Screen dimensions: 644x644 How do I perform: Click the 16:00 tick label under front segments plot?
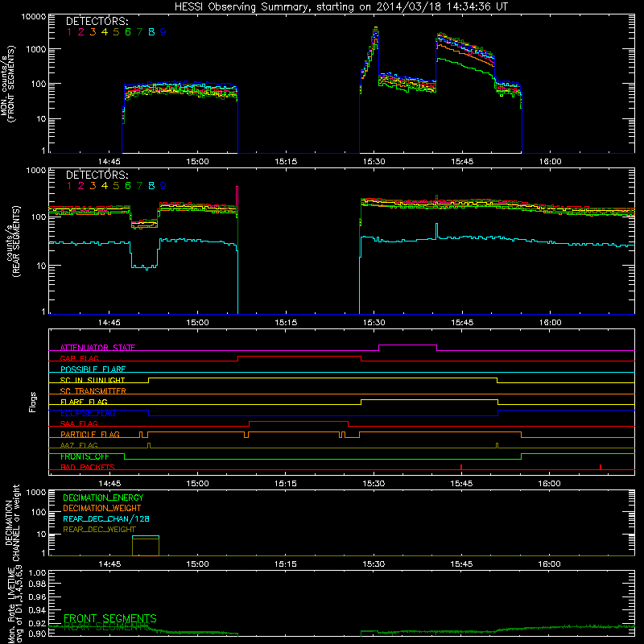click(x=550, y=162)
